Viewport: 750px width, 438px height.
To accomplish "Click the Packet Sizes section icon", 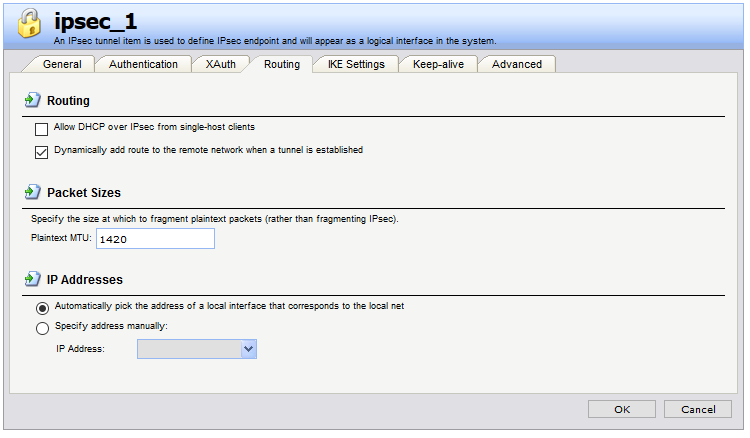I will coord(32,191).
